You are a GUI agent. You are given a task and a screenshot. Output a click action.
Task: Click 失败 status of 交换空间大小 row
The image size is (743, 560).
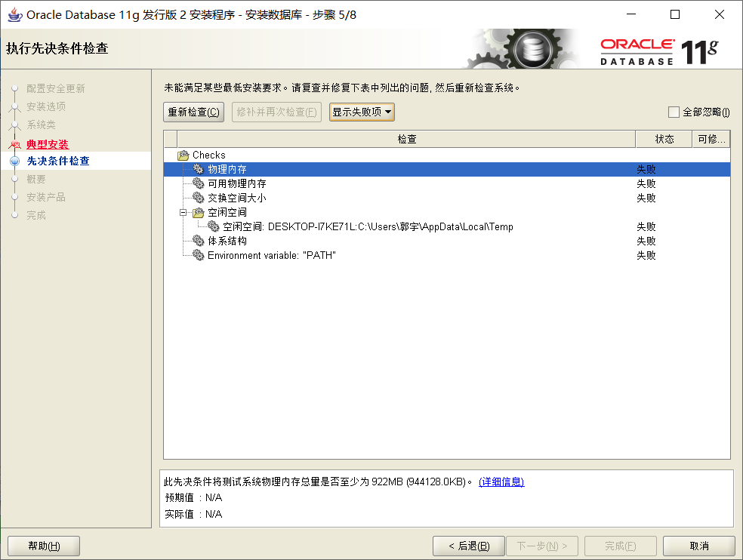(646, 198)
